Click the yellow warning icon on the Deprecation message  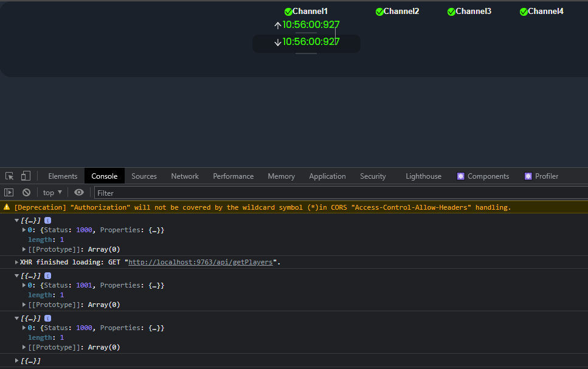(7, 207)
